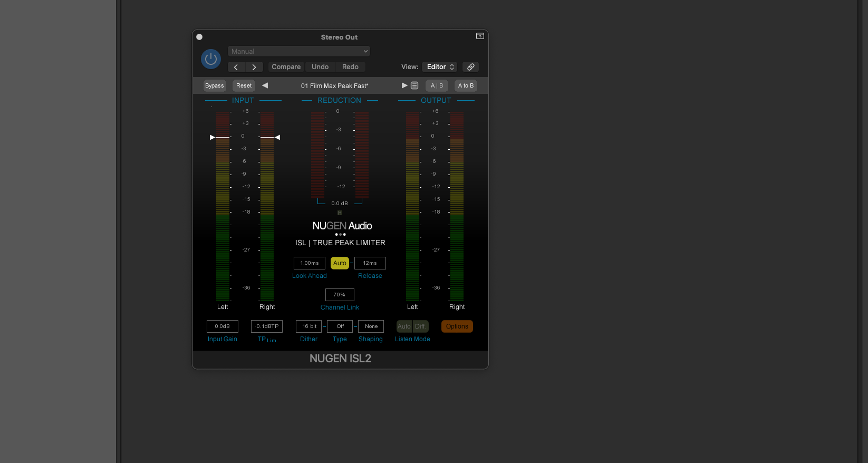Screen dimensions: 868x463
Task: Edit the Release 12ms field
Action: pyautogui.click(x=370, y=263)
